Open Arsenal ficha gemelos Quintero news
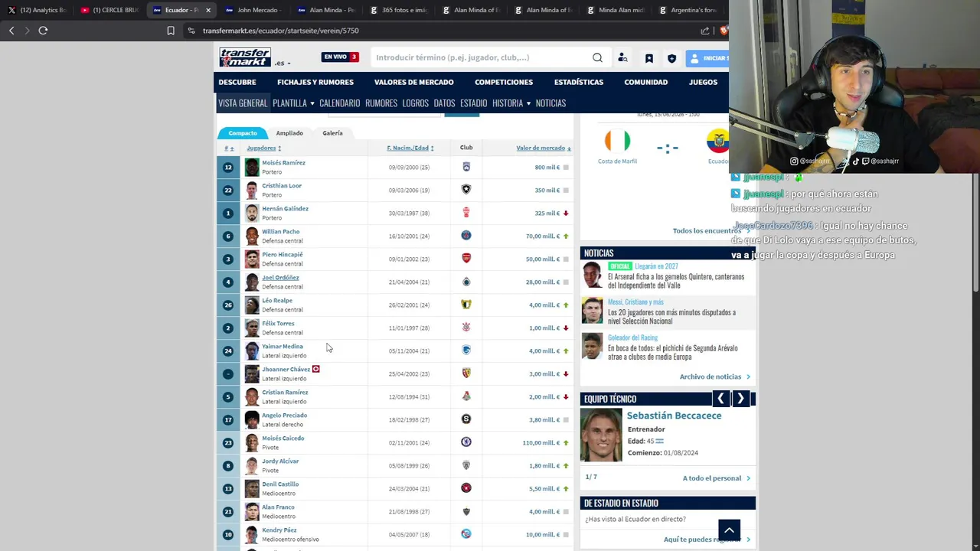This screenshot has width=980, height=551. pos(676,282)
